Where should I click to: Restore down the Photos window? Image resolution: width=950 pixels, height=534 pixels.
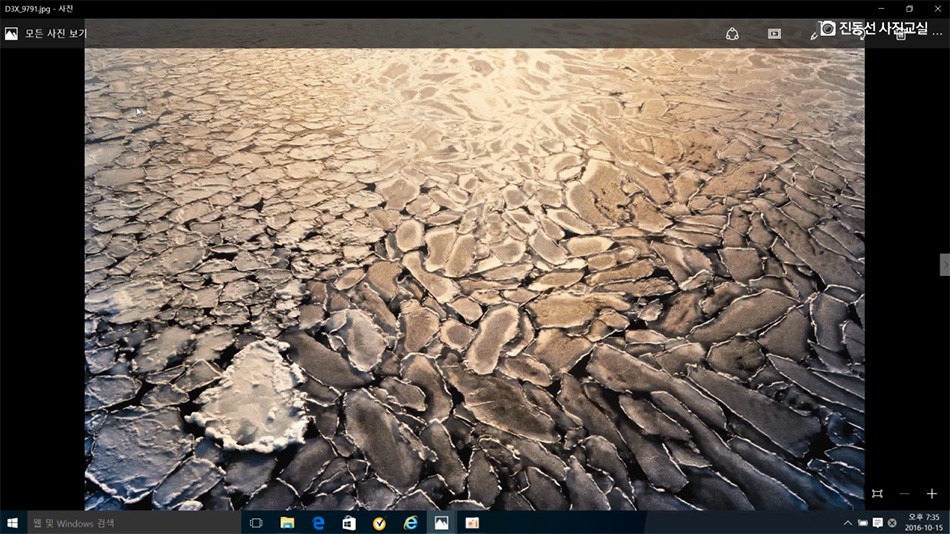coord(909,8)
